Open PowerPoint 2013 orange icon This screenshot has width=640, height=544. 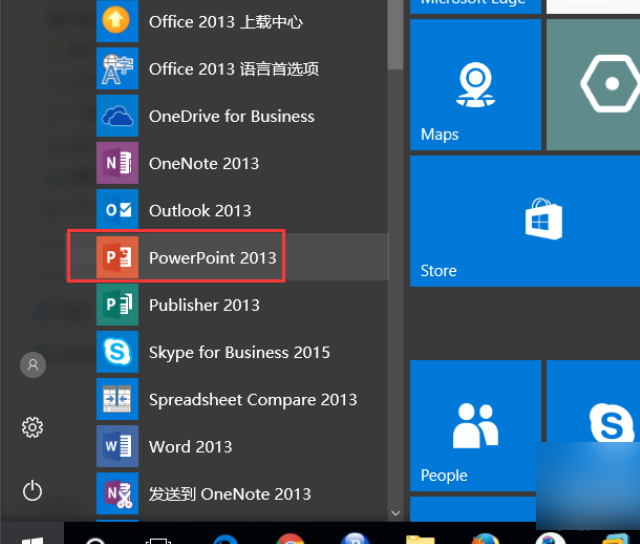(x=117, y=257)
